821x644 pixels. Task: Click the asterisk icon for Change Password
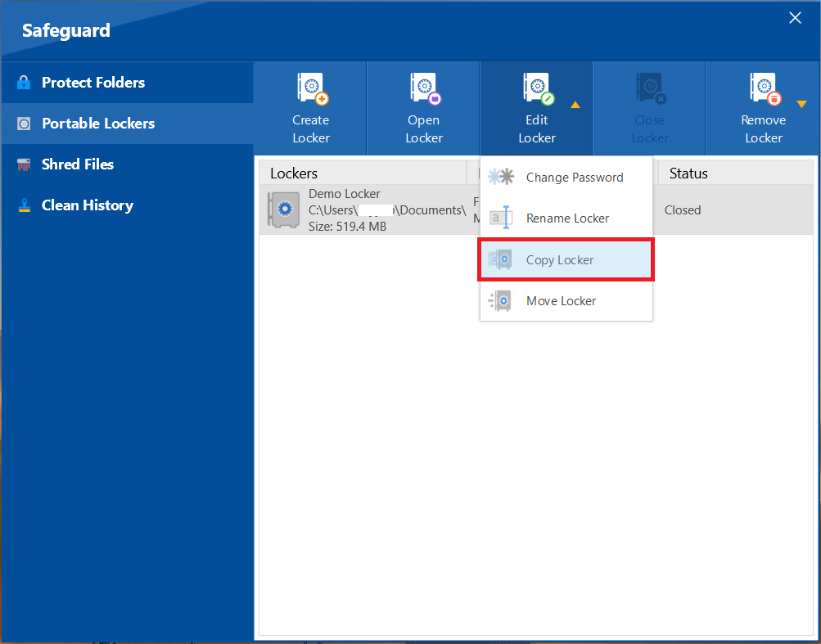coord(501,177)
